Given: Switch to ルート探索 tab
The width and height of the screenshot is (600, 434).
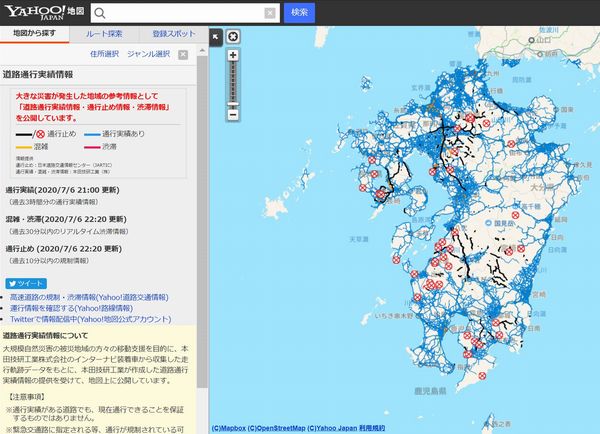Looking at the screenshot, I should coord(104,34).
